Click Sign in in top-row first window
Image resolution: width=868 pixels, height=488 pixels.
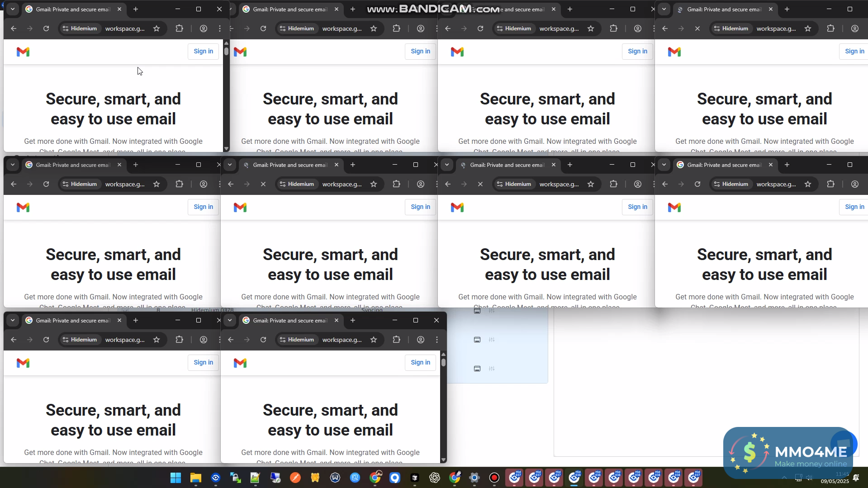(204, 51)
